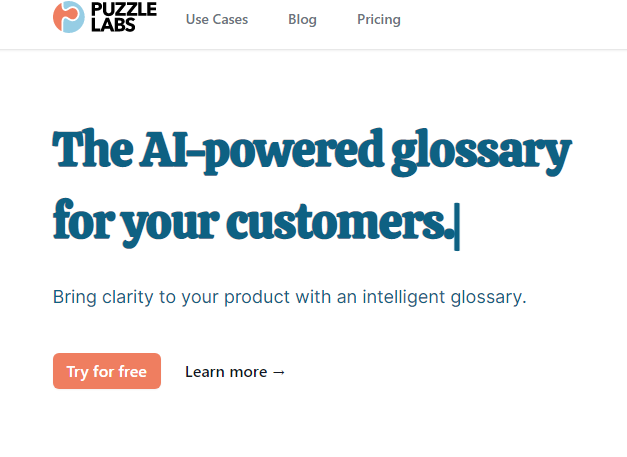Open the Pricing nav item
The width and height of the screenshot is (627, 457).
click(x=379, y=19)
